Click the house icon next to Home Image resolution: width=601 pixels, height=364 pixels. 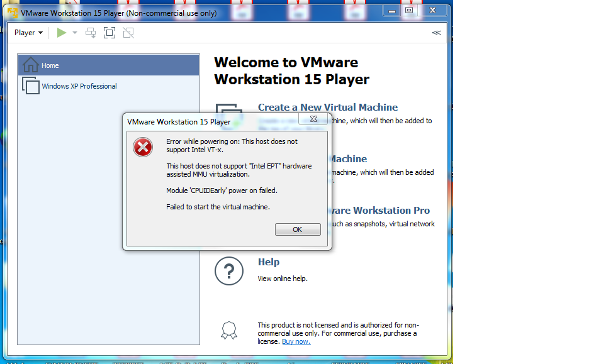tap(30, 65)
